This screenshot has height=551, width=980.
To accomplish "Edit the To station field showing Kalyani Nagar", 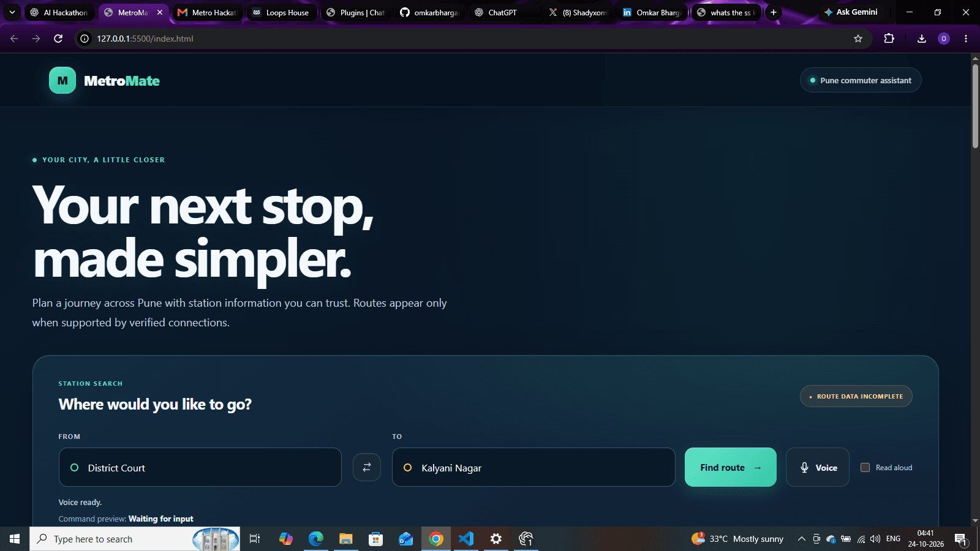I will point(533,467).
